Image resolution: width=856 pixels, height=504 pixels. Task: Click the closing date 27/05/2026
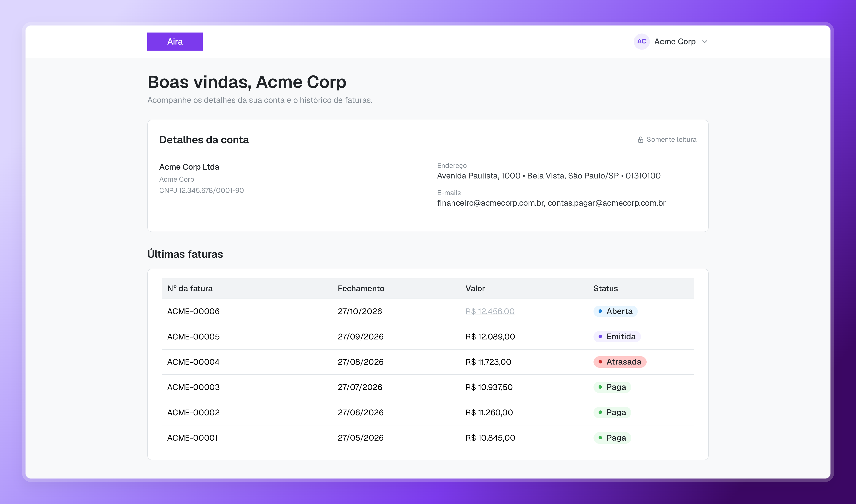(x=361, y=438)
